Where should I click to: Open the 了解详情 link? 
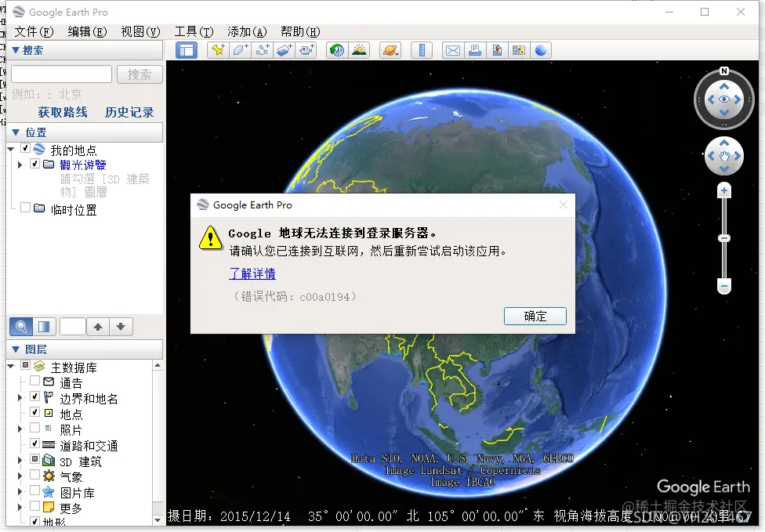click(x=252, y=273)
